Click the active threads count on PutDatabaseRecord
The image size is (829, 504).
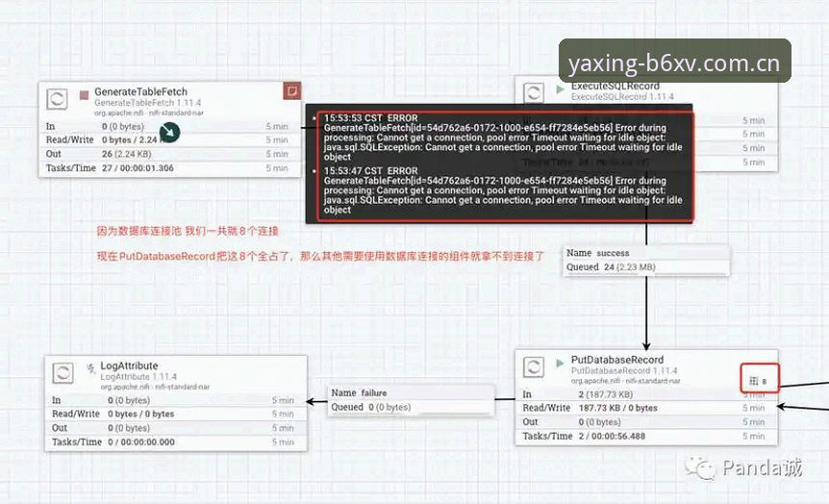click(759, 380)
